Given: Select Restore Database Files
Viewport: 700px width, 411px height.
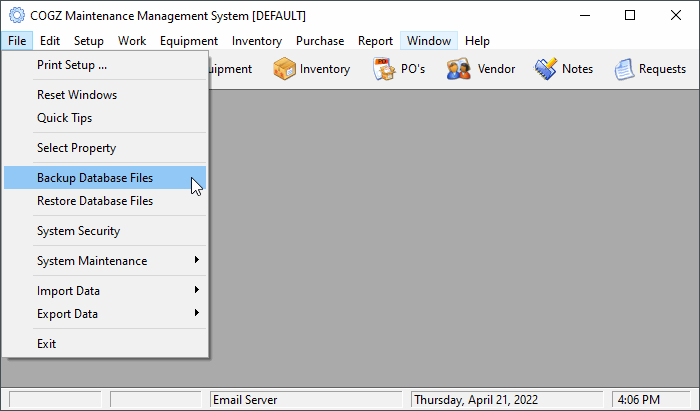Looking at the screenshot, I should [x=105, y=201].
